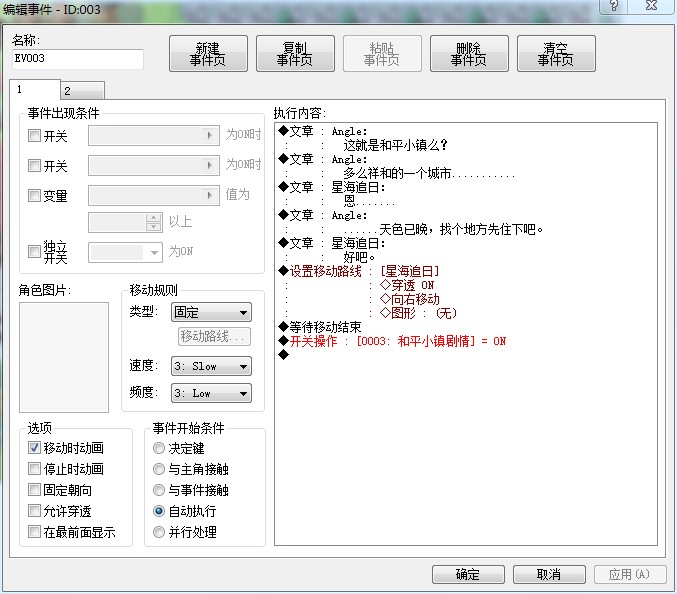Viewport: 677px width, 594px height.
Task: Click the variable value spinner
Action: pyautogui.click(x=153, y=222)
